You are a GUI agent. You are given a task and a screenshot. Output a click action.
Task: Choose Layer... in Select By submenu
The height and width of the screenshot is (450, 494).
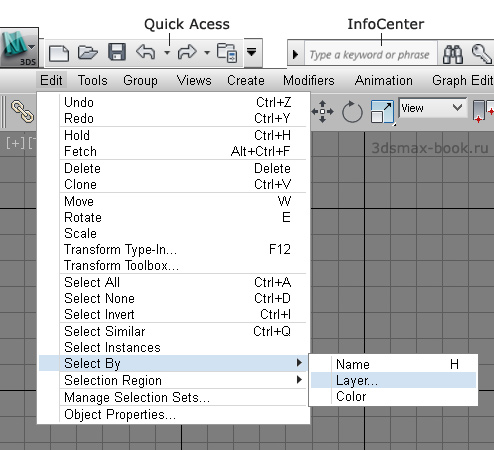click(393, 380)
